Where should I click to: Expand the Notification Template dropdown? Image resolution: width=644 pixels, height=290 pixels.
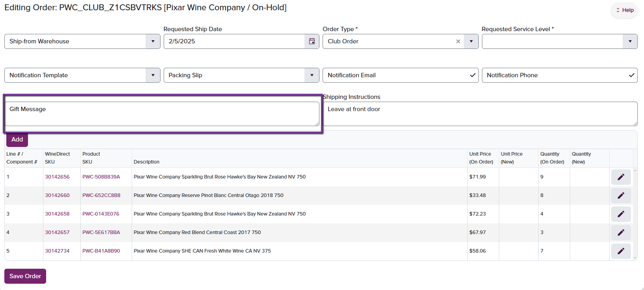pos(153,75)
